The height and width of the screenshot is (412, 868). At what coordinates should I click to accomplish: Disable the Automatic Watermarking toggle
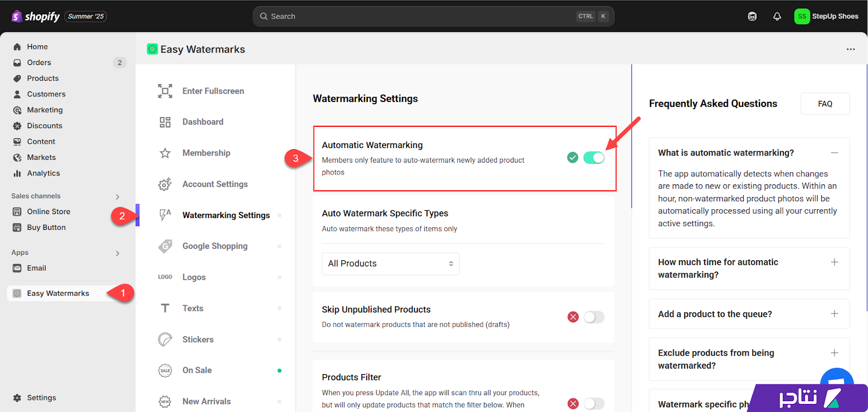(593, 158)
